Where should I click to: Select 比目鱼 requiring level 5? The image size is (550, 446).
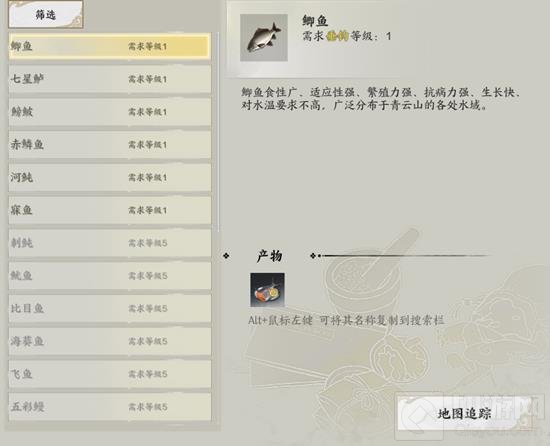(110, 309)
